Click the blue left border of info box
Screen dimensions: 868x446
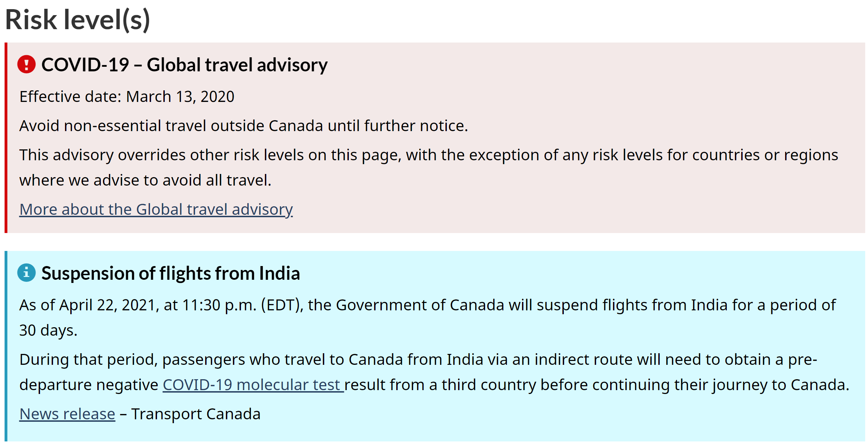pos(6,346)
